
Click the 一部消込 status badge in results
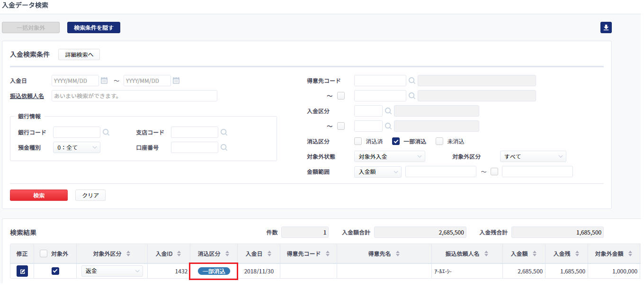coord(214,271)
